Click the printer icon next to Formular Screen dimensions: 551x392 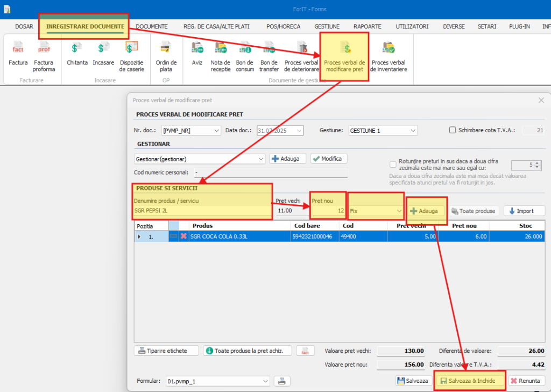point(281,381)
